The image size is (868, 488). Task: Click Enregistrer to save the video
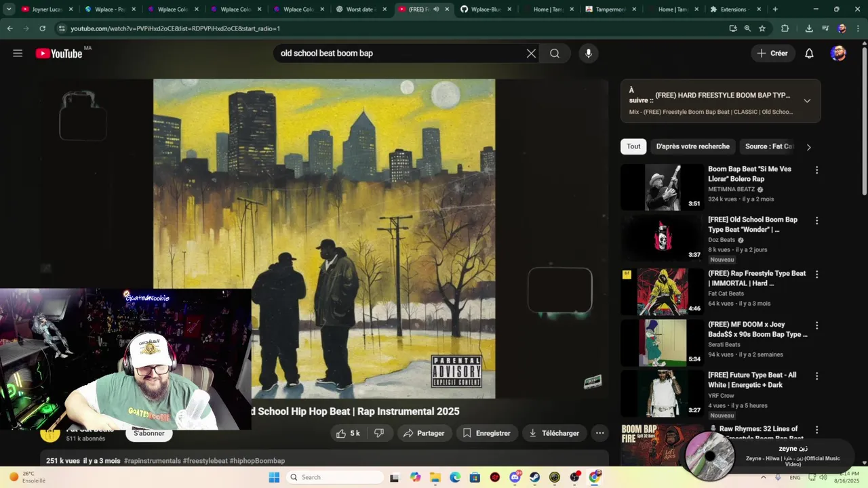coord(486,433)
